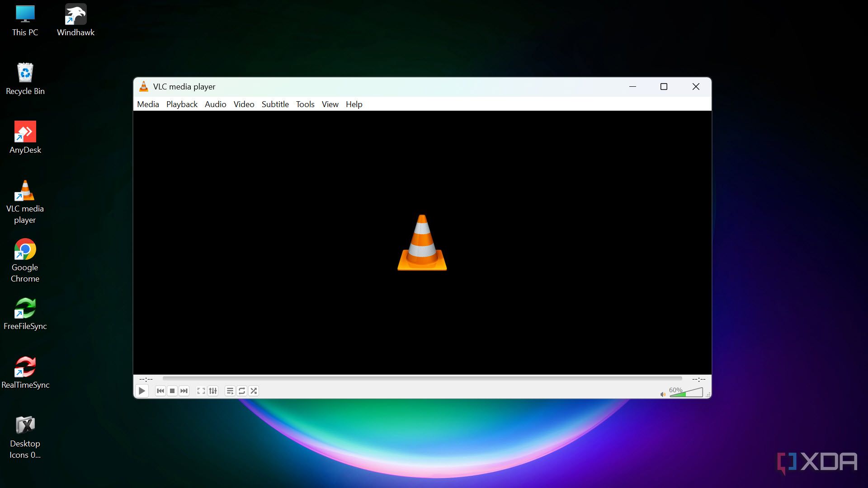Show extended settings and effects

(213, 391)
